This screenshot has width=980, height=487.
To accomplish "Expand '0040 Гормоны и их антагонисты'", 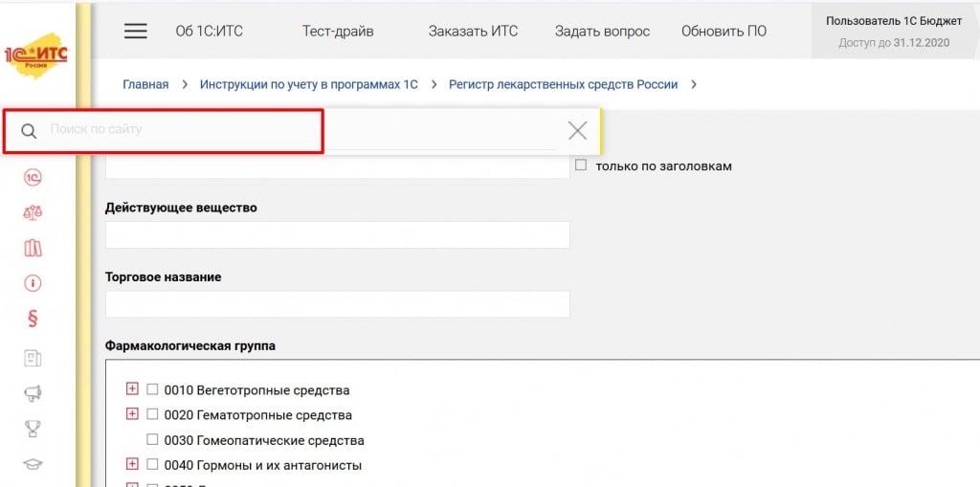I will 132,465.
